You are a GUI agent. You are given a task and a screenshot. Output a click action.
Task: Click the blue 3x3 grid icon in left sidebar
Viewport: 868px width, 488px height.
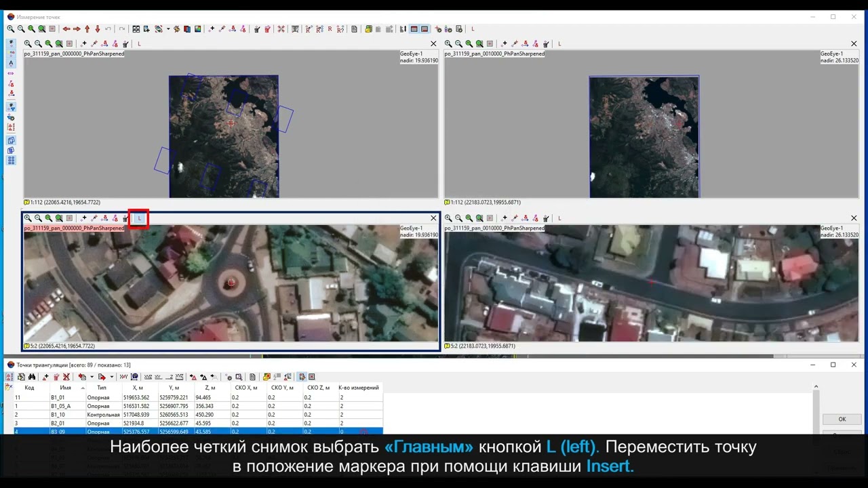[11, 161]
